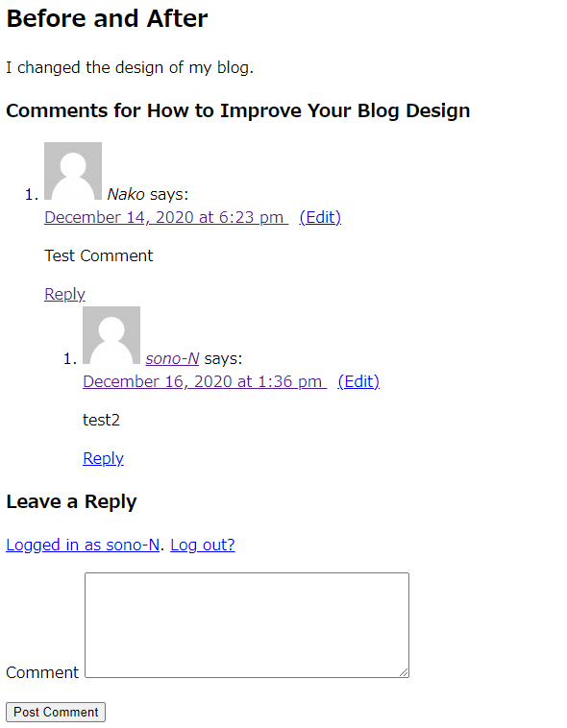Image resolution: width=567 pixels, height=728 pixels.
Task: Click Nako's avatar image
Action: click(73, 171)
